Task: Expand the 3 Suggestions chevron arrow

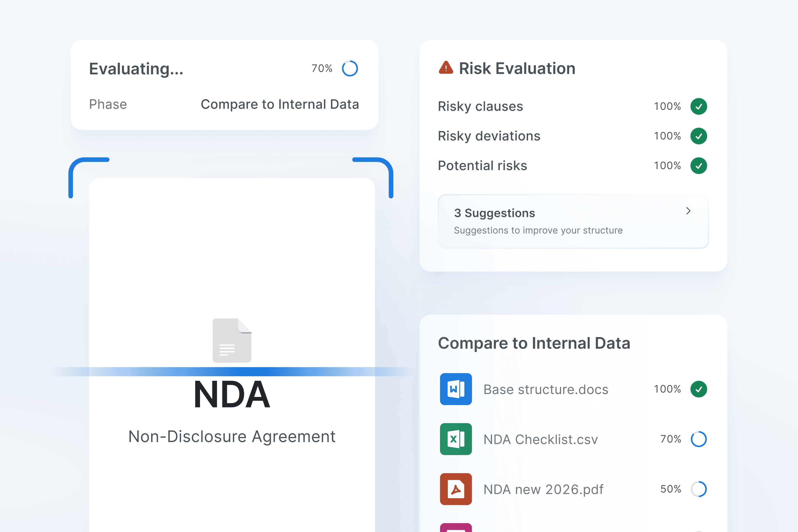Action: point(688,211)
